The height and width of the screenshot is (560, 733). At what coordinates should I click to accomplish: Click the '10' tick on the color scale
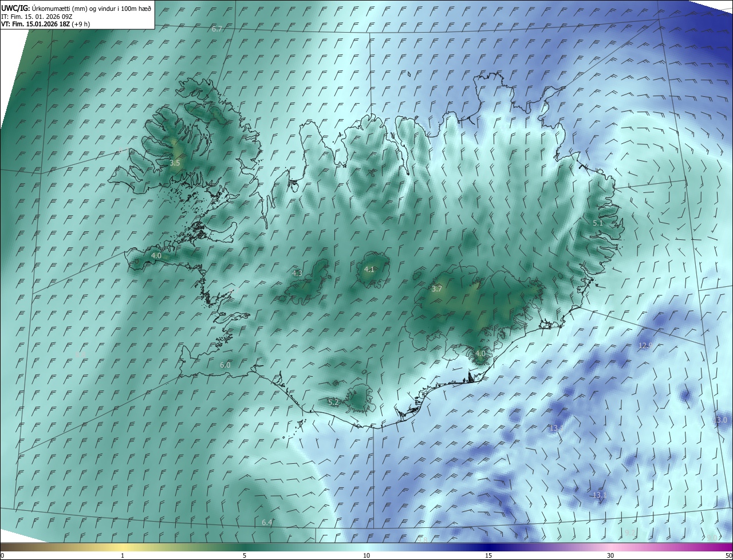click(366, 555)
